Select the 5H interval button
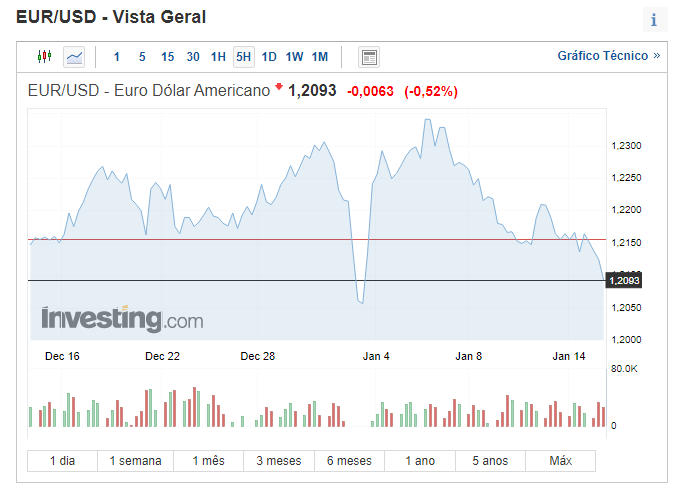Image resolution: width=683 pixels, height=498 pixels. coord(243,56)
